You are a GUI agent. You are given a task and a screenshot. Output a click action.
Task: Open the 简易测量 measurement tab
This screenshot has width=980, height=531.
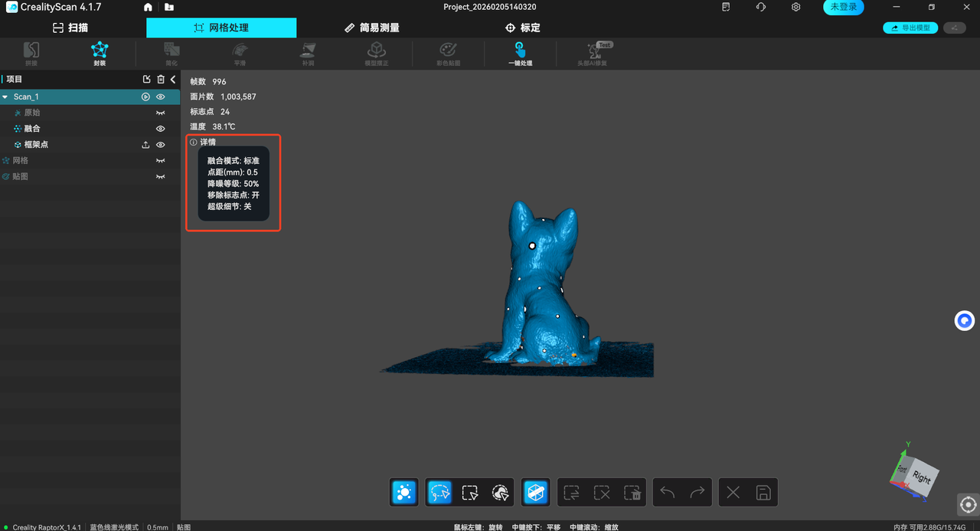tap(372, 28)
